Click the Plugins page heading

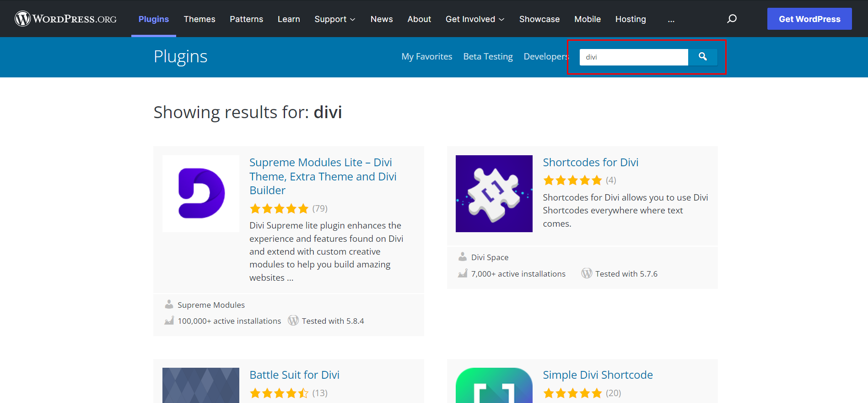[x=180, y=57]
